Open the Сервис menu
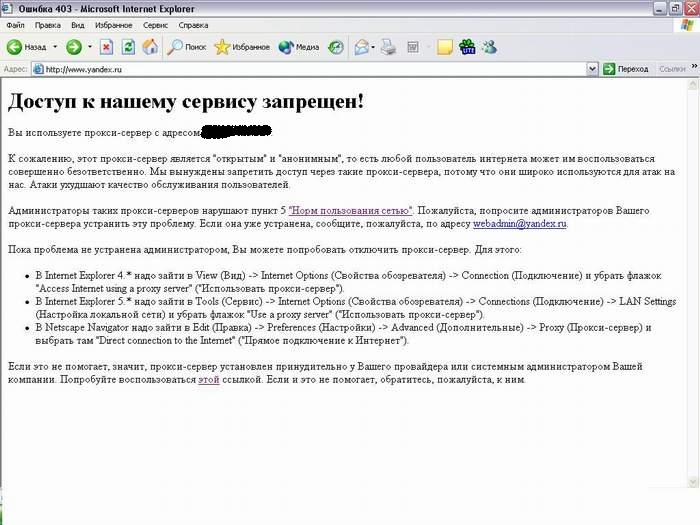The width and height of the screenshot is (700, 525). pyautogui.click(x=155, y=25)
